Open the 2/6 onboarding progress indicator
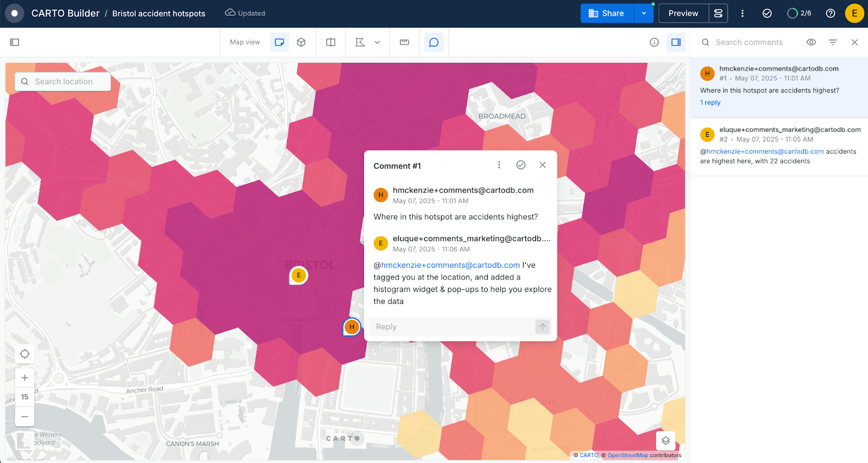The image size is (868, 463). click(x=799, y=13)
